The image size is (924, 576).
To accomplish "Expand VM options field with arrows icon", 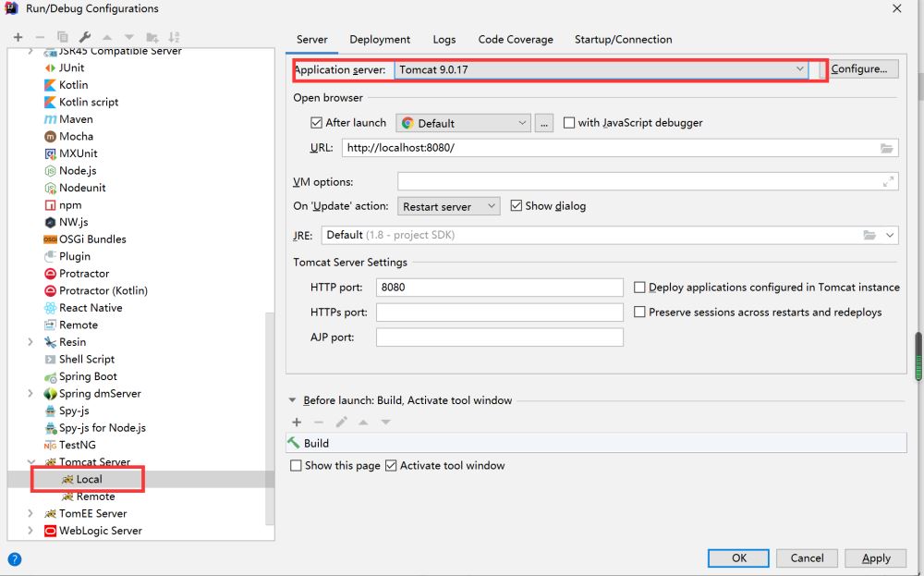I will 888,182.
